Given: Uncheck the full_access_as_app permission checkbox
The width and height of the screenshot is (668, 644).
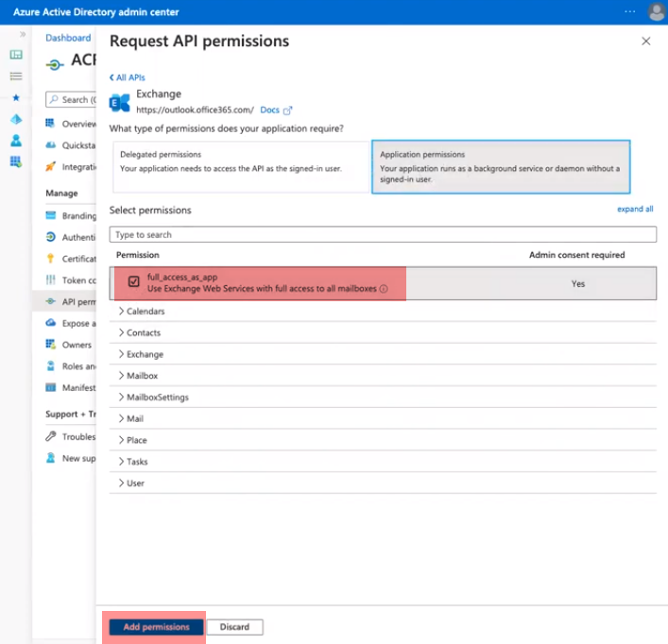Looking at the screenshot, I should [133, 282].
